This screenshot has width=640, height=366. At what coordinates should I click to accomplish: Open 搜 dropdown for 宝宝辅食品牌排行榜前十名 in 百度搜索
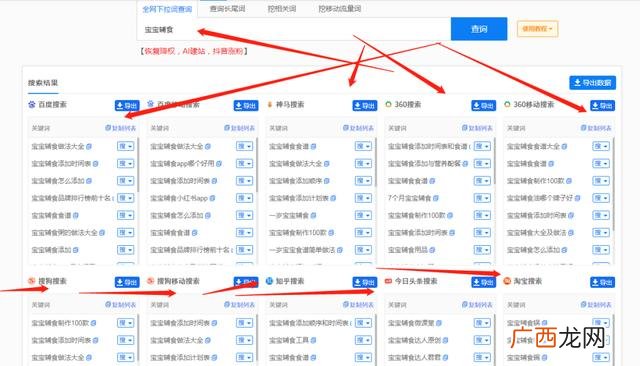(x=125, y=198)
